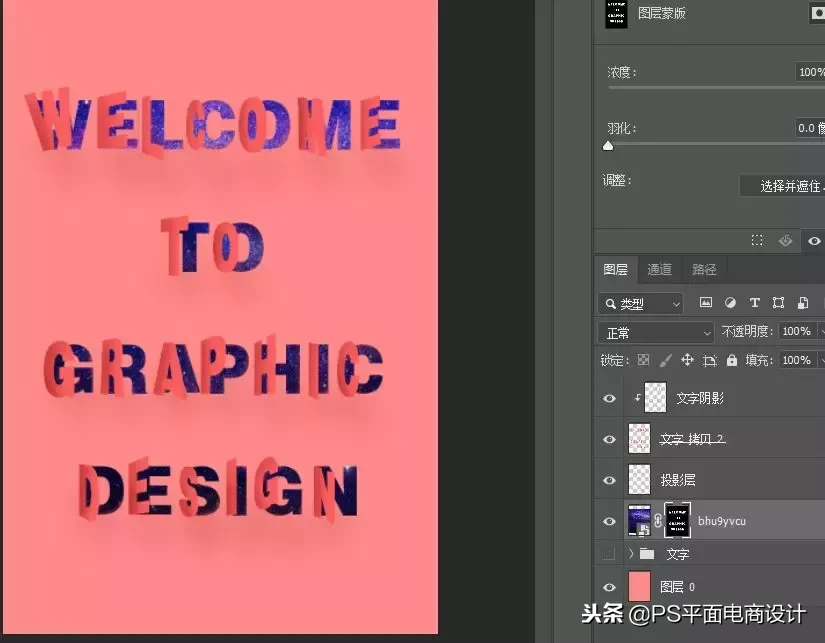This screenshot has height=643, width=825.
Task: Hide the 投影层 layer
Action: (x=609, y=480)
